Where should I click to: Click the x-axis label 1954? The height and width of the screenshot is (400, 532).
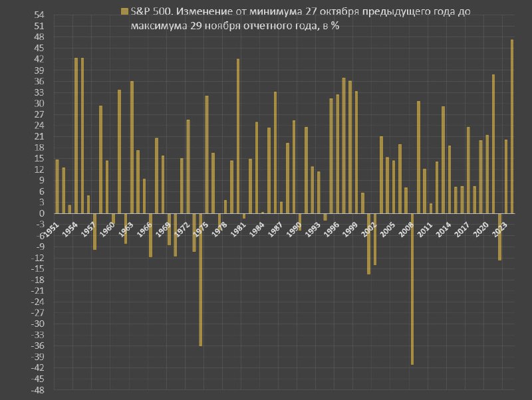point(70,230)
